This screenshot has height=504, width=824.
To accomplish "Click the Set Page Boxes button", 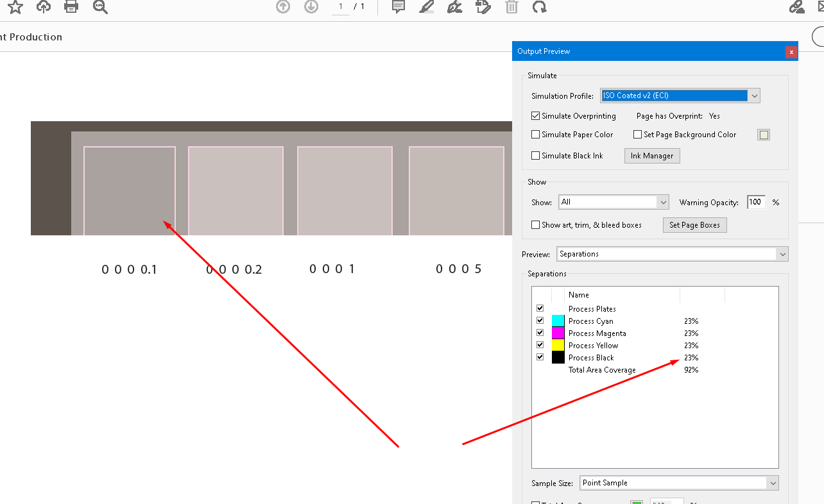I will point(694,225).
